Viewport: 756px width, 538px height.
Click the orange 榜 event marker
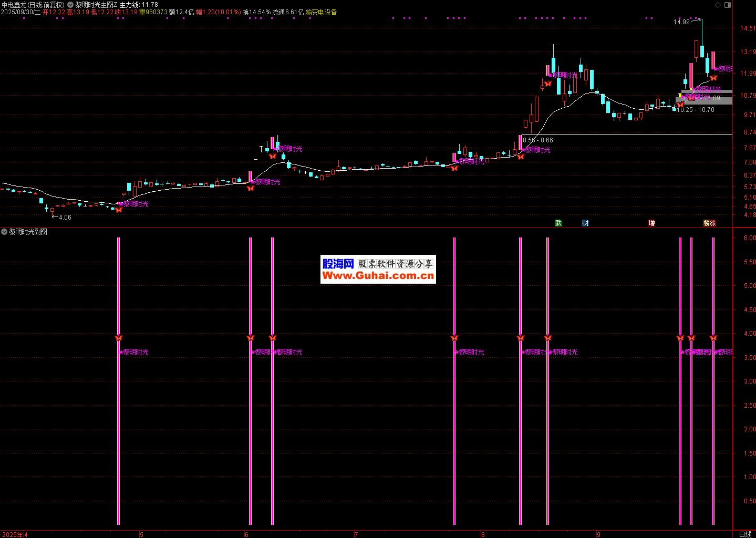pyautogui.click(x=707, y=223)
